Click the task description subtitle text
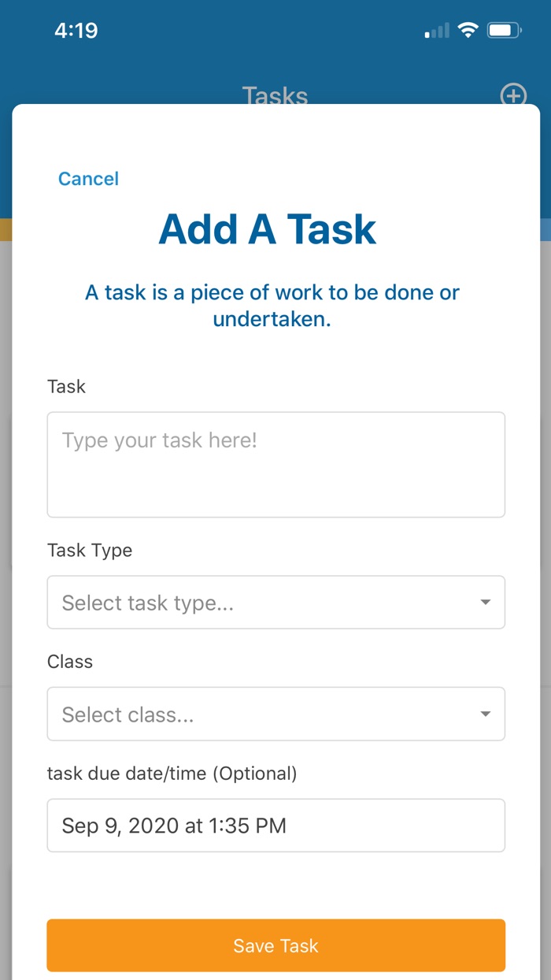 point(272,306)
